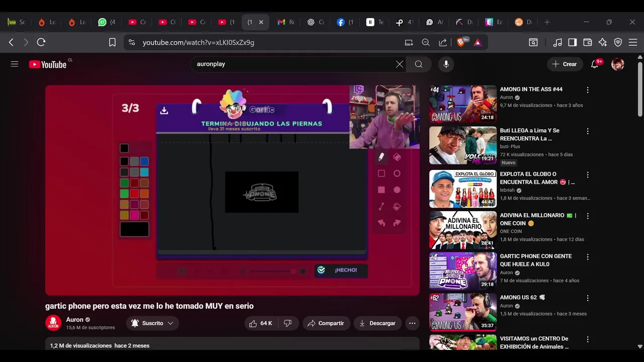Image resolution: width=644 pixels, height=362 pixels.
Task: Open the Brave Shields lion icon
Action: (461, 42)
